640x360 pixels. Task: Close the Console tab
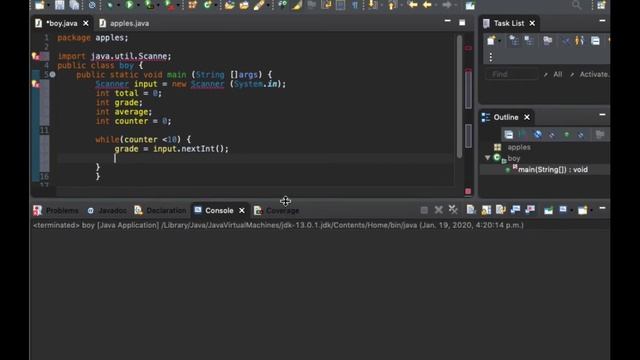point(242,211)
